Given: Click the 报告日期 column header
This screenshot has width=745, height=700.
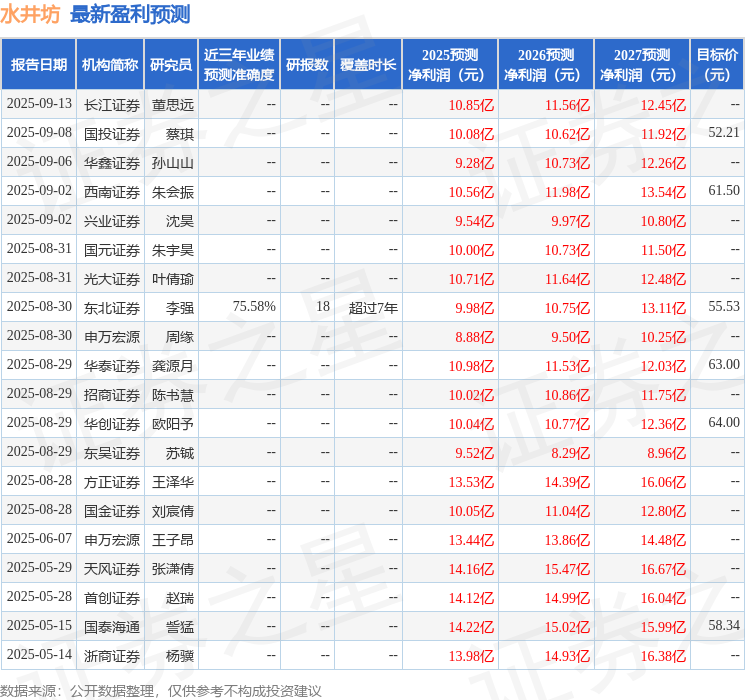Looking at the screenshot, I should point(38,65).
